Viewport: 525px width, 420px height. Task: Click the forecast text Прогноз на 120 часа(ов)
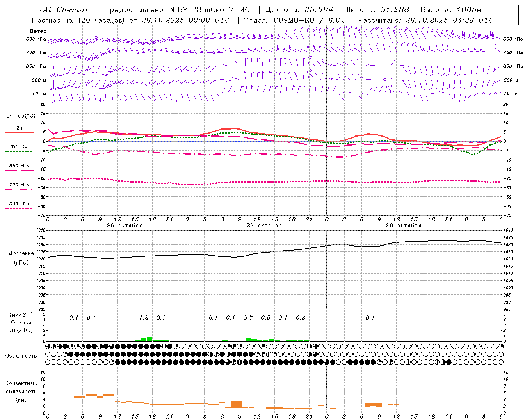pos(79,20)
